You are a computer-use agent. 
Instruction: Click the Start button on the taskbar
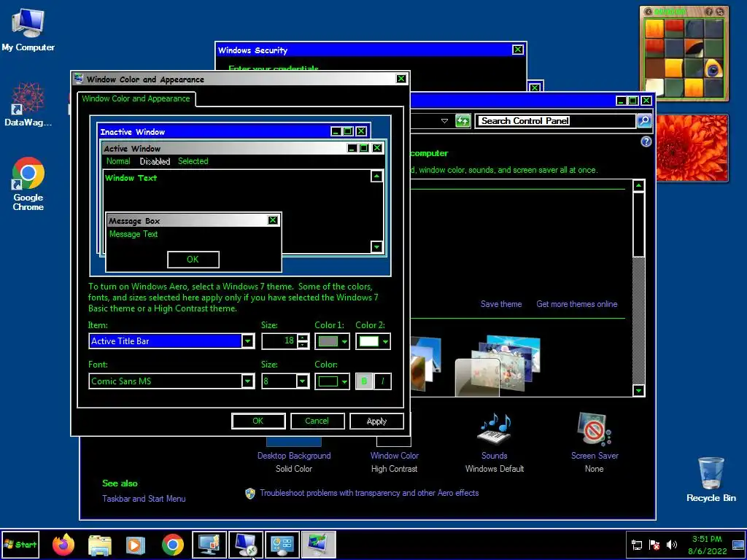(x=20, y=544)
